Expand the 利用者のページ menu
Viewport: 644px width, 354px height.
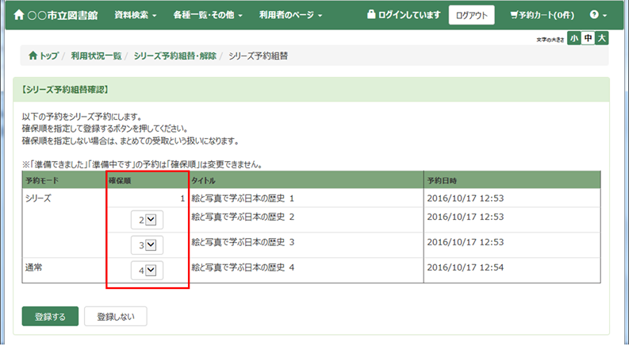click(x=290, y=15)
